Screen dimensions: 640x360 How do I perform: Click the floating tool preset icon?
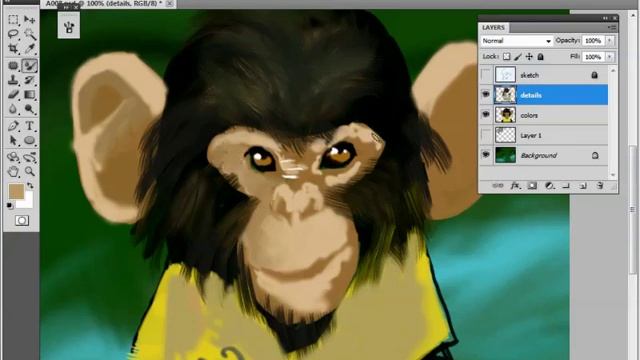point(69,27)
